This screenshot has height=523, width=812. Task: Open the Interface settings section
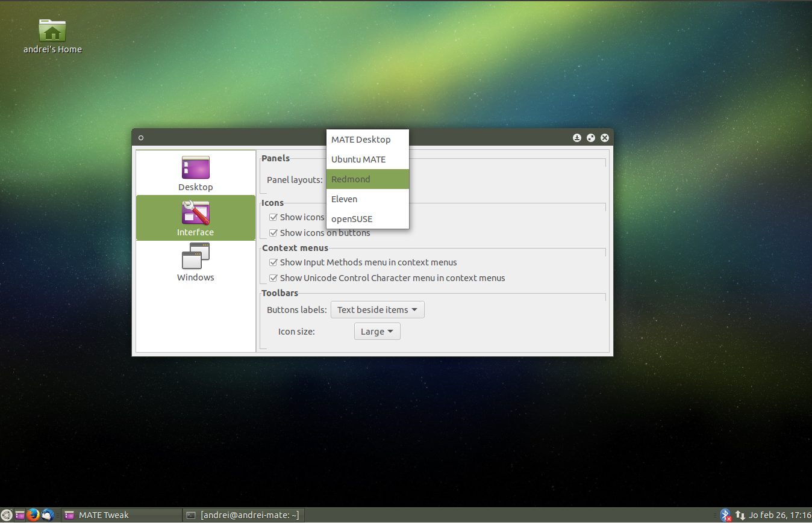(x=195, y=218)
